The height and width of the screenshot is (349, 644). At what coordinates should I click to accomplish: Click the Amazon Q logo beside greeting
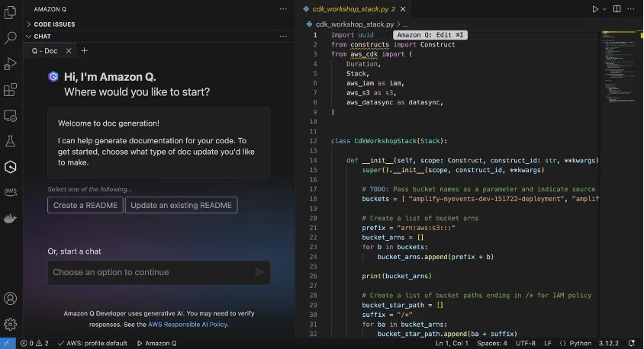pos(53,77)
